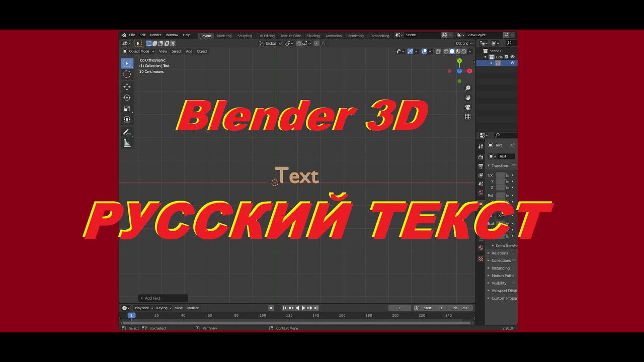Pick the Annotate pencil tool
Screen dimensions: 644x362
point(127,132)
